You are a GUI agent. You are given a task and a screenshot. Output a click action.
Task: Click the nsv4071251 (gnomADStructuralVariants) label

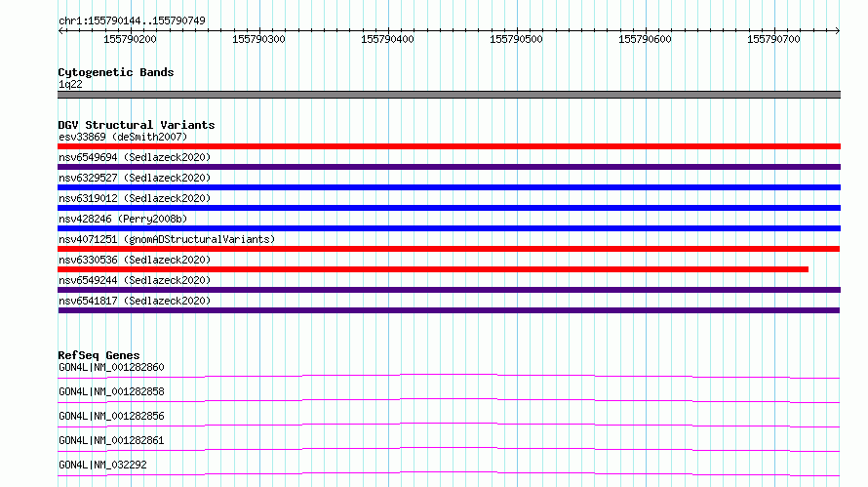[x=167, y=239]
